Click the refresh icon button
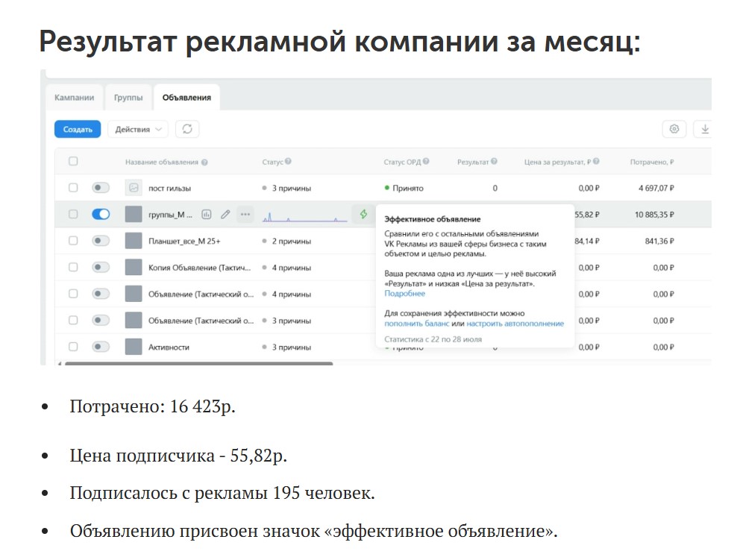The image size is (740, 560). pos(187,129)
